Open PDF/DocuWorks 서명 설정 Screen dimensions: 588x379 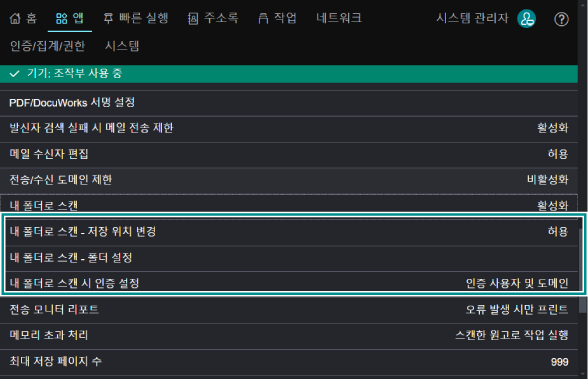289,103
